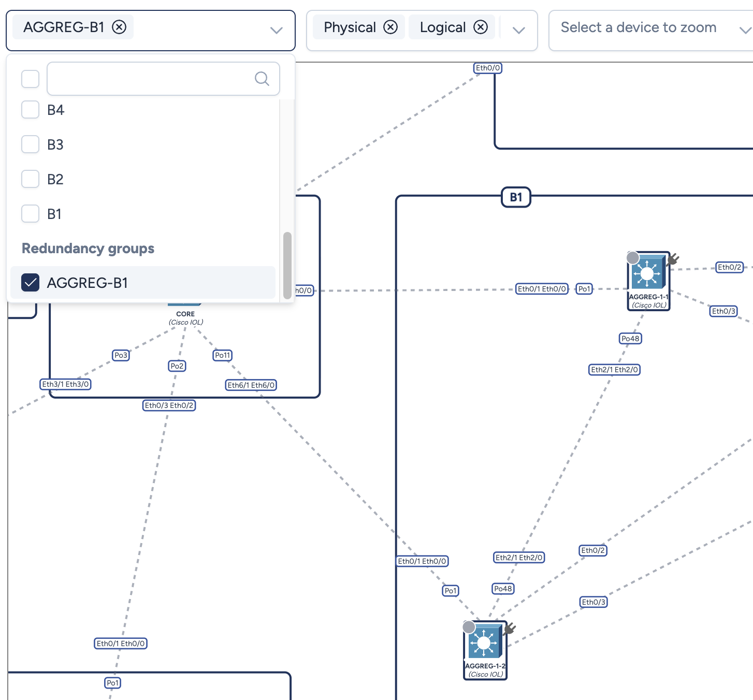The image size is (753, 700).
Task: Open the Select a device to zoom dropdown
Action: 745,30
